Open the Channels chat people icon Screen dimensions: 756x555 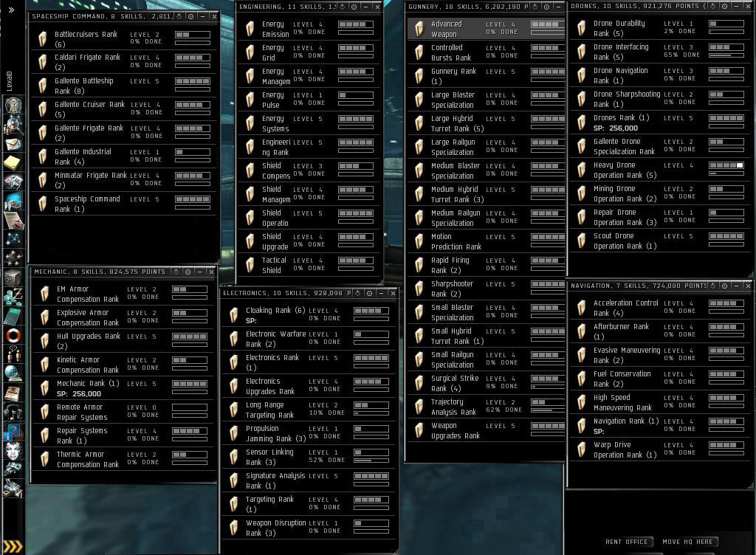pyautogui.click(x=13, y=354)
